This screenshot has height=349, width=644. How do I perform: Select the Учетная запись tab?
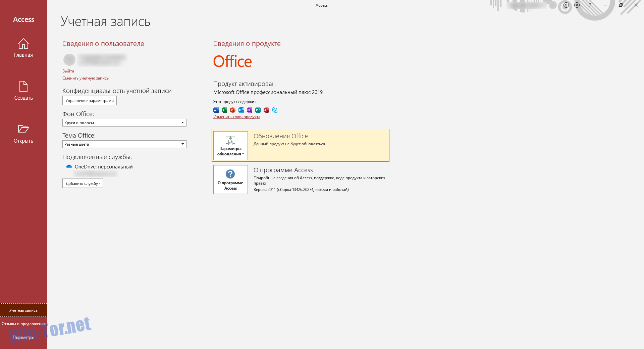point(23,310)
